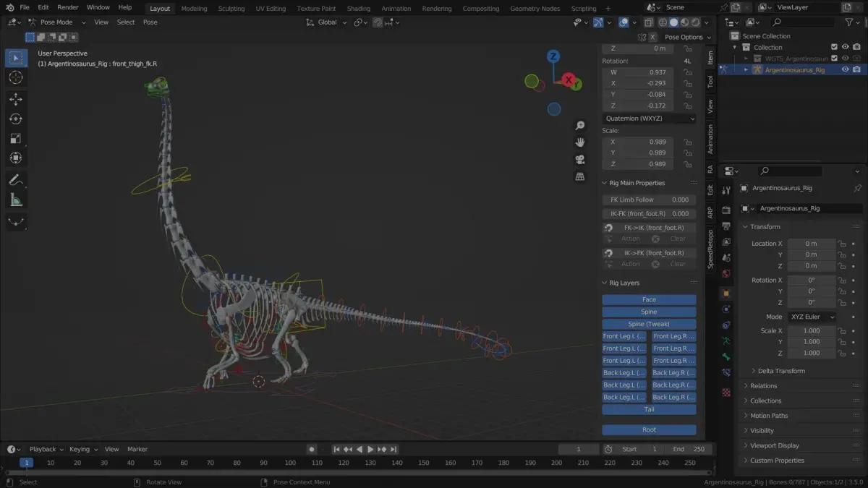Click the Tail rig layer button
868x488 pixels.
coord(649,409)
